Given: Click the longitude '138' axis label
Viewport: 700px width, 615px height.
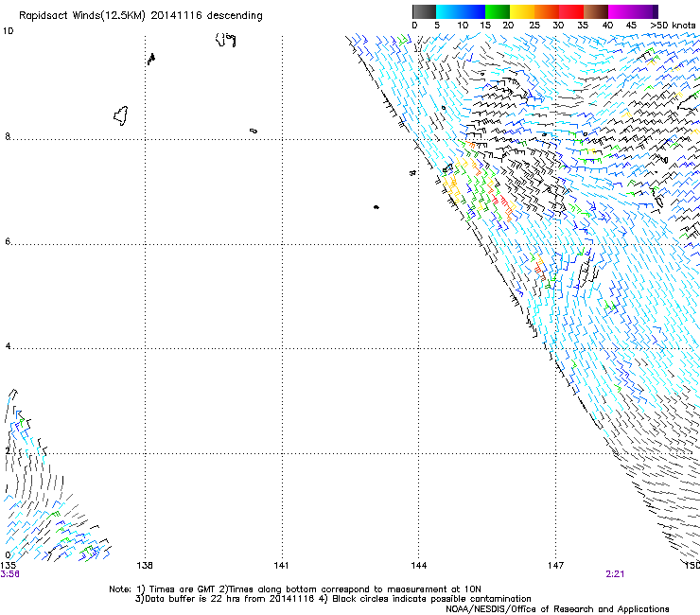Looking at the screenshot, I should coord(145,566).
